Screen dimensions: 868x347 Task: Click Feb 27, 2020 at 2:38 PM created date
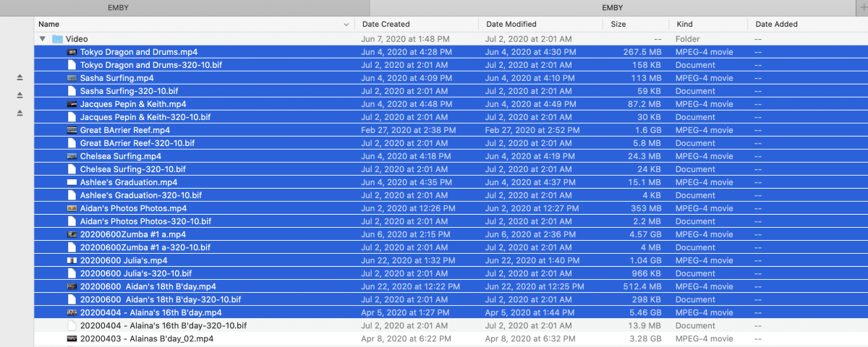coord(409,130)
